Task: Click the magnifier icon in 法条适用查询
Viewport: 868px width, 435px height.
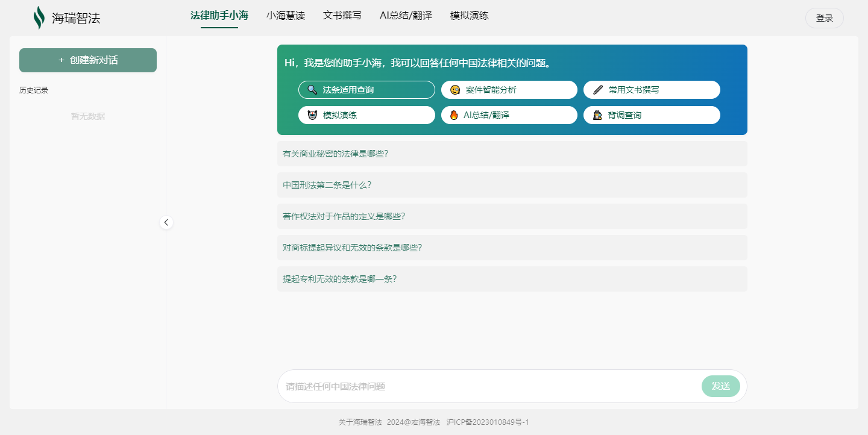Action: coord(312,90)
